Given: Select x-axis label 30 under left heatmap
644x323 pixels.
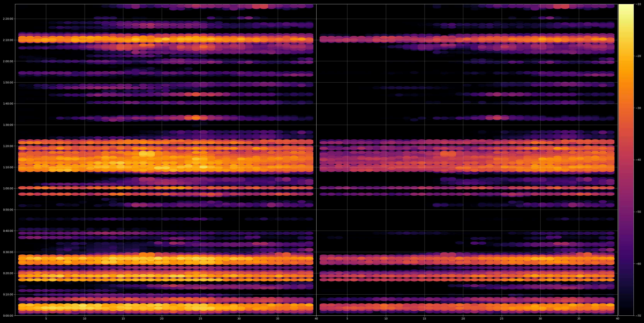Looking at the screenshot, I should click(x=239, y=319).
